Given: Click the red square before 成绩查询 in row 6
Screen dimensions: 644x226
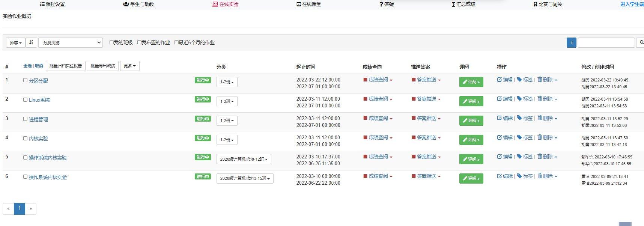Looking at the screenshot, I should (x=365, y=176).
